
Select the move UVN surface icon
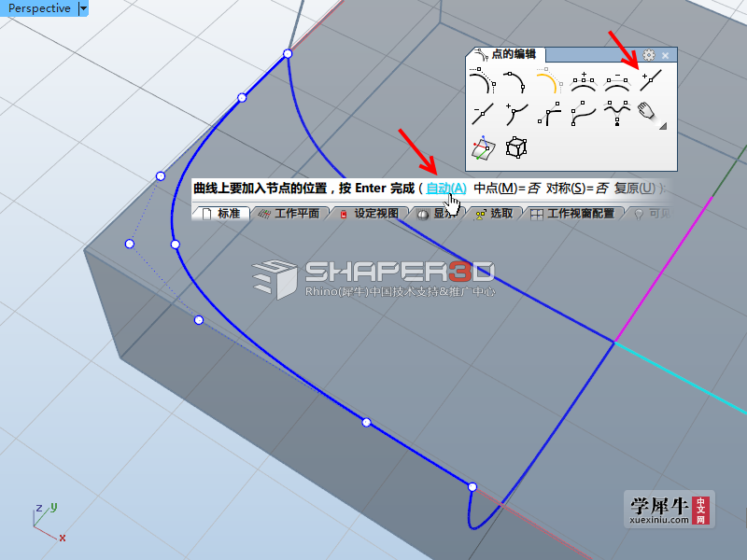point(483,147)
